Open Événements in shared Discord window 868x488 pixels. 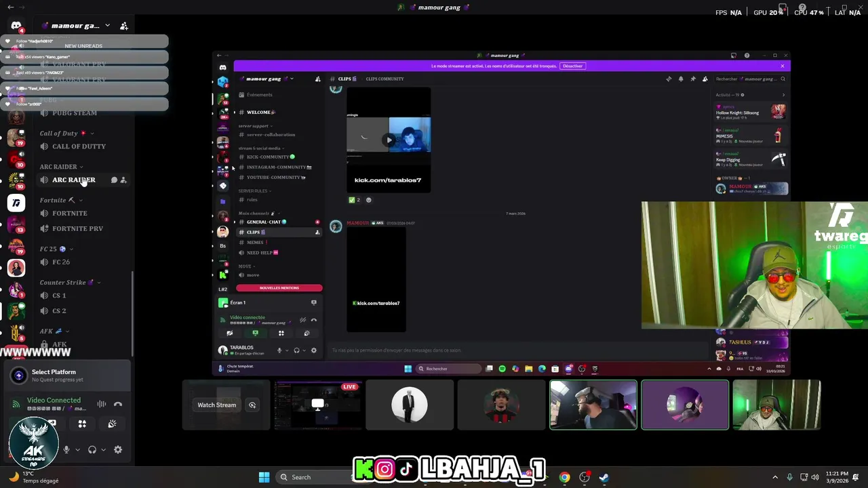[x=260, y=95]
